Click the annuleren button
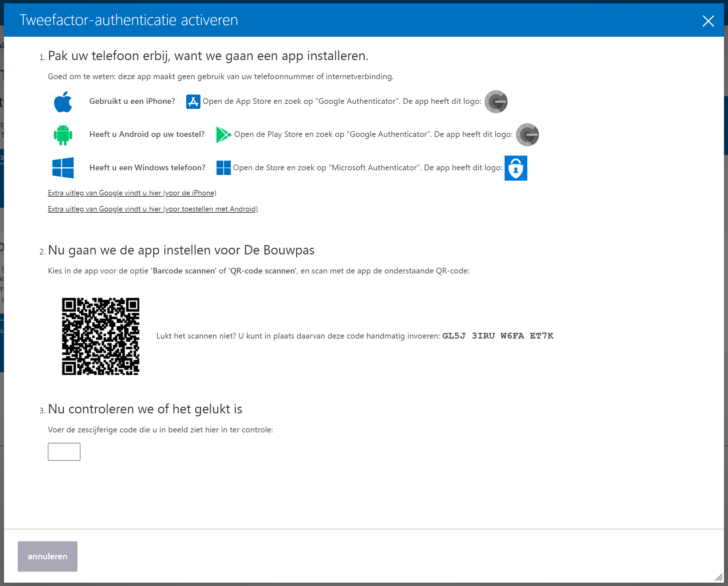 (x=48, y=556)
